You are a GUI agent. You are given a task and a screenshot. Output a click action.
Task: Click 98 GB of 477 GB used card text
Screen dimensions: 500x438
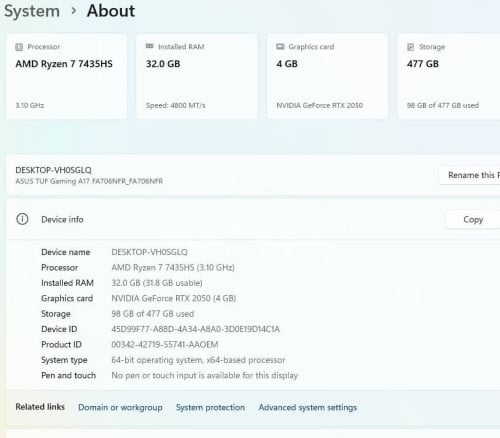tap(443, 105)
